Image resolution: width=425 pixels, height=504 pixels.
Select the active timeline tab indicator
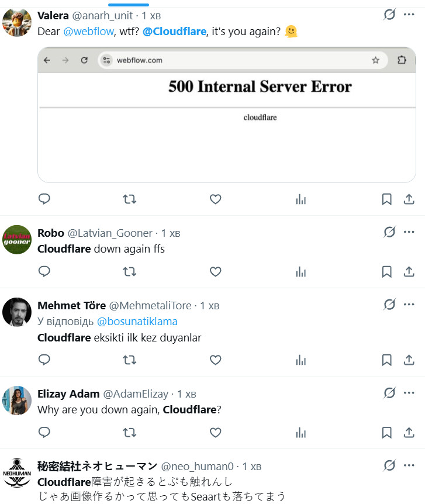click(128, 5)
